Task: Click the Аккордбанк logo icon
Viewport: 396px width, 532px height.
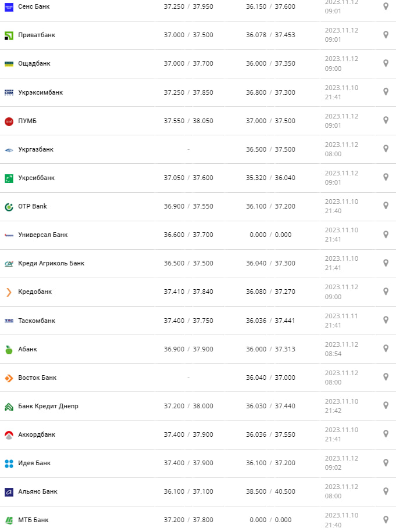Action: tap(9, 435)
